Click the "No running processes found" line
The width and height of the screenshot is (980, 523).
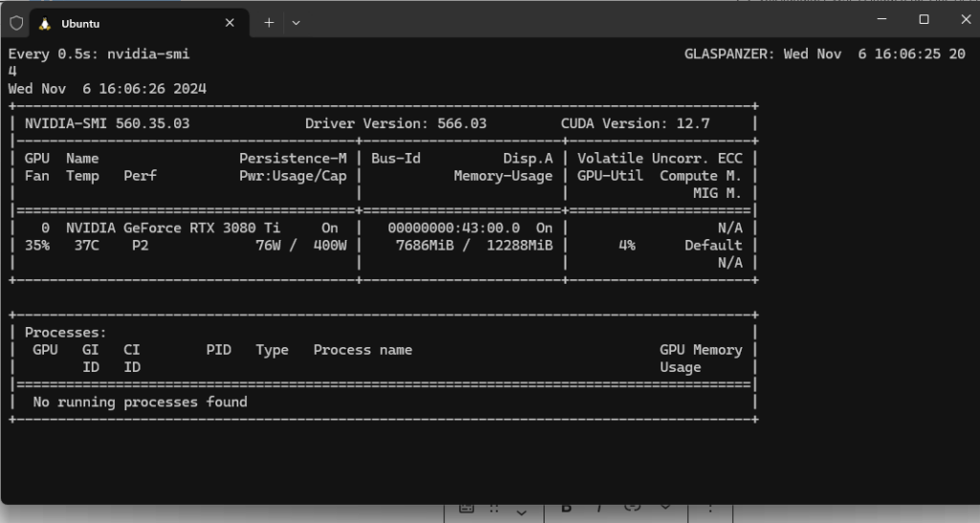click(x=140, y=403)
